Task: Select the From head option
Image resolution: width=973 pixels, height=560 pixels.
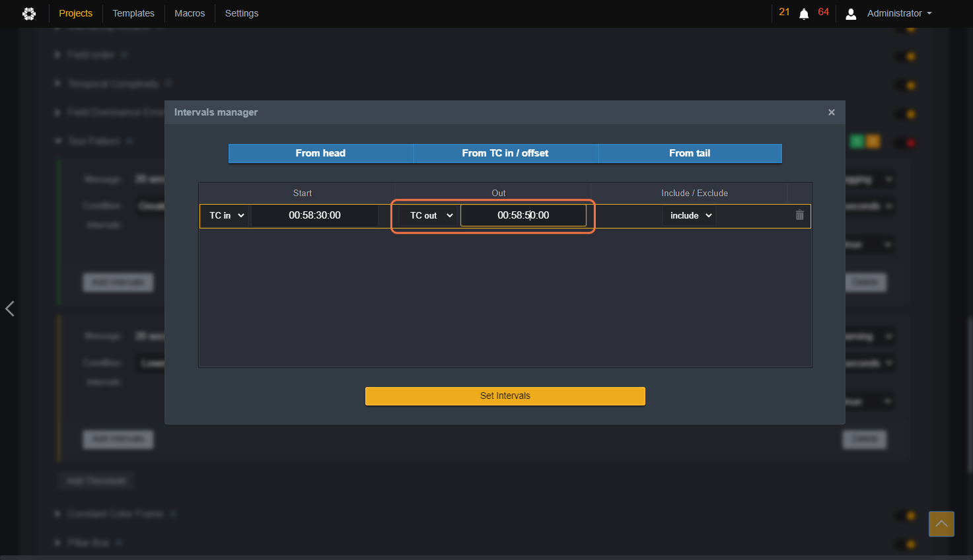Action: 320,153
